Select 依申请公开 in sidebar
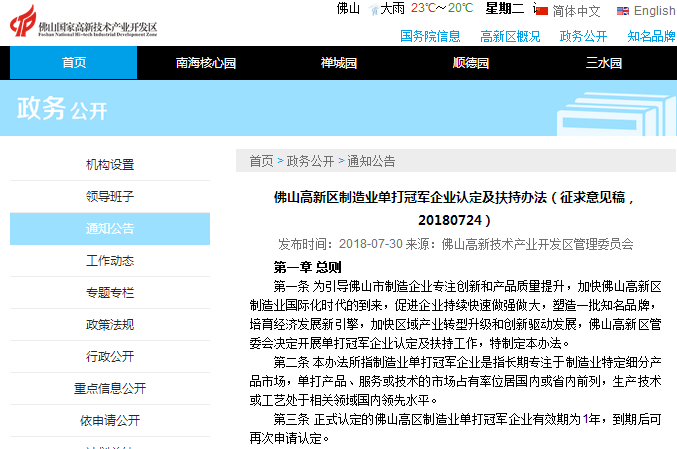The width and height of the screenshot is (677, 449). pyautogui.click(x=110, y=420)
